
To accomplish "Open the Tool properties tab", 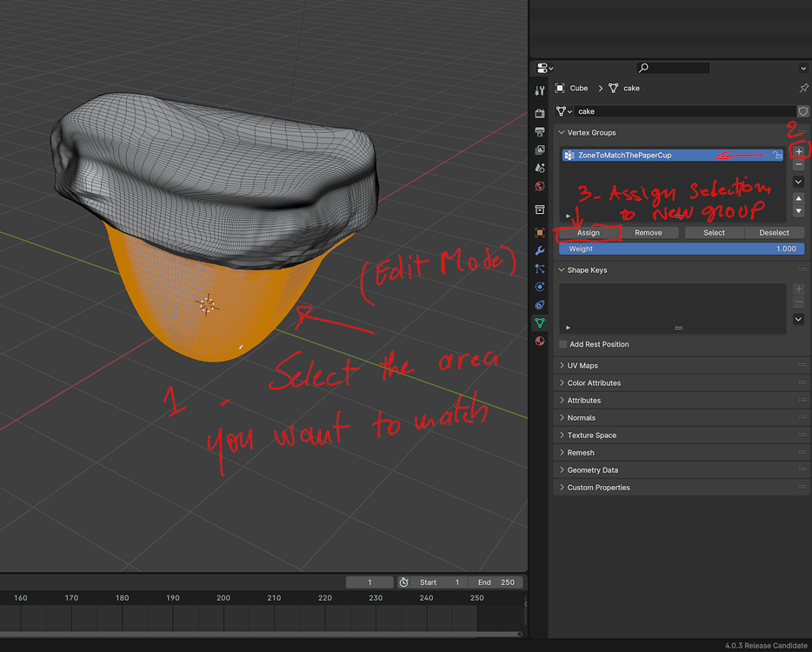I will 540,90.
